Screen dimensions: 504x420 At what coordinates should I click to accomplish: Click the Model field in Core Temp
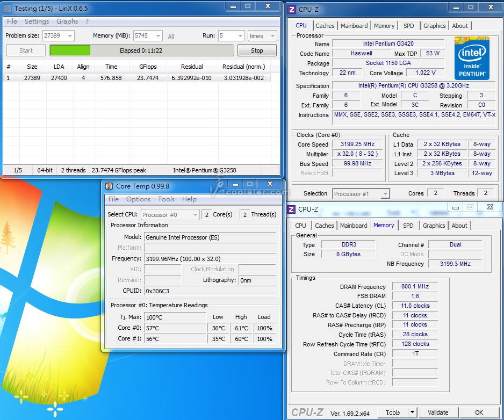click(x=210, y=237)
